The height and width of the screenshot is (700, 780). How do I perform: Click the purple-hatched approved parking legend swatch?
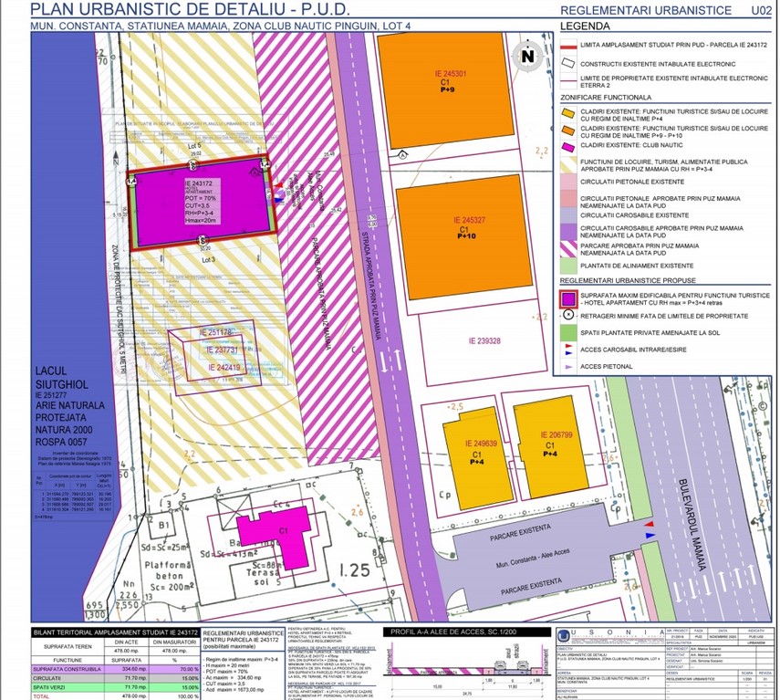(x=568, y=249)
